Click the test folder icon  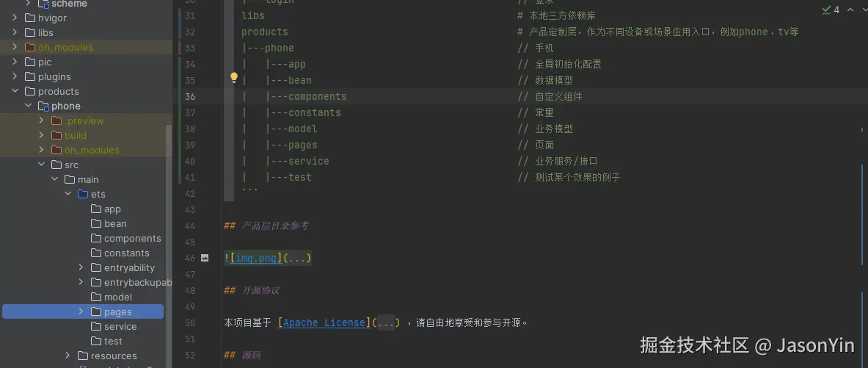96,341
